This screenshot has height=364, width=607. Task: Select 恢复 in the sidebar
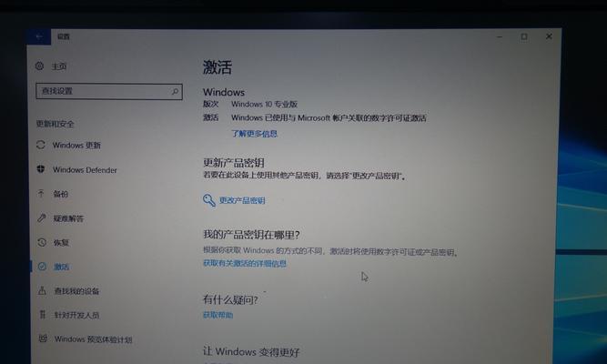pos(61,242)
